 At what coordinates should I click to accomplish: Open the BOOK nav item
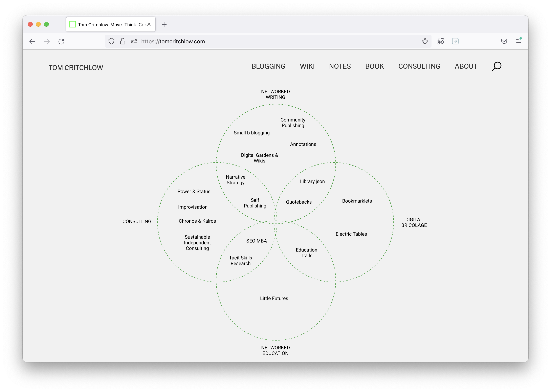[x=374, y=66]
